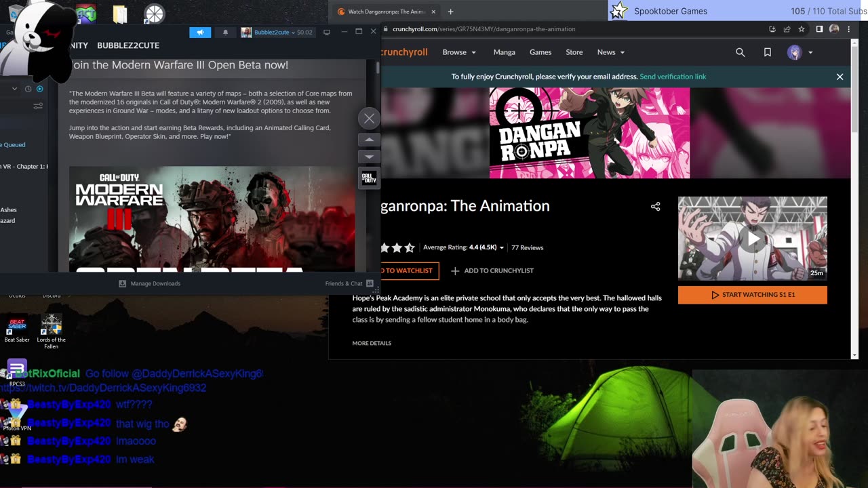Open Proton VPN desktop shortcut

coord(17,415)
